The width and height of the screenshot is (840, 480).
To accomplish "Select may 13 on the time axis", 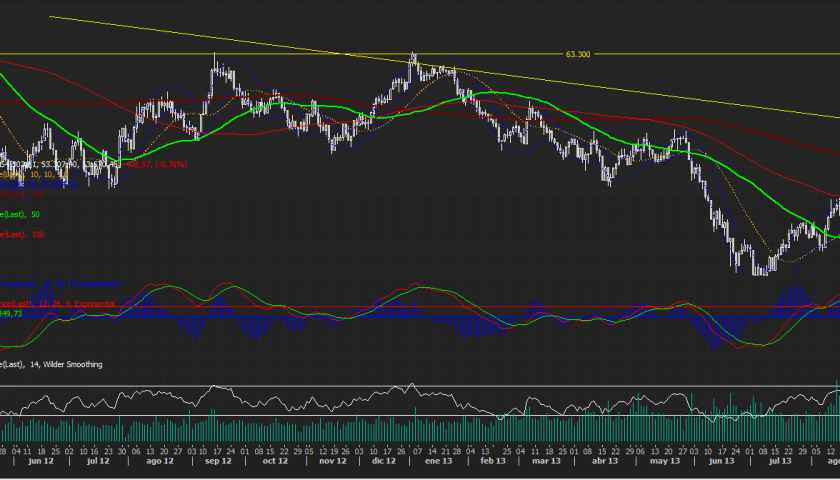I will point(661,464).
